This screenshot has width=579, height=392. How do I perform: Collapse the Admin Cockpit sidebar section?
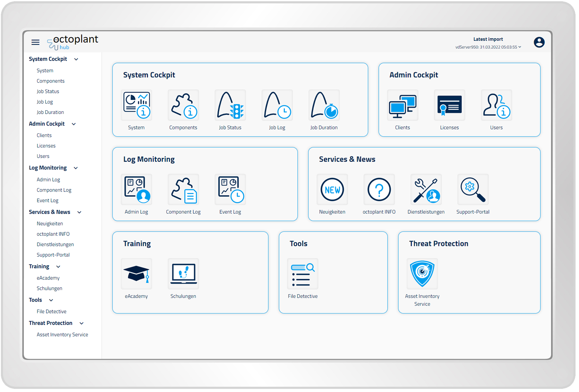point(74,124)
